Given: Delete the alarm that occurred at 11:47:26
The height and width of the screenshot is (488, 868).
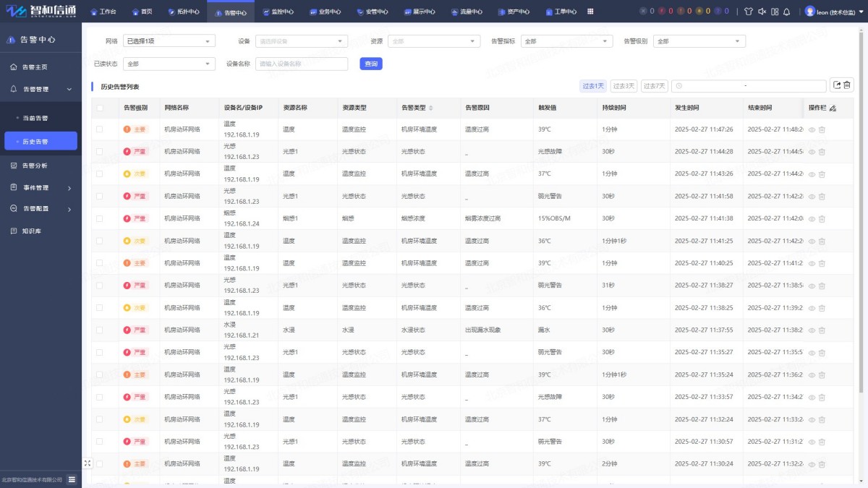Looking at the screenshot, I should pyautogui.click(x=822, y=130).
